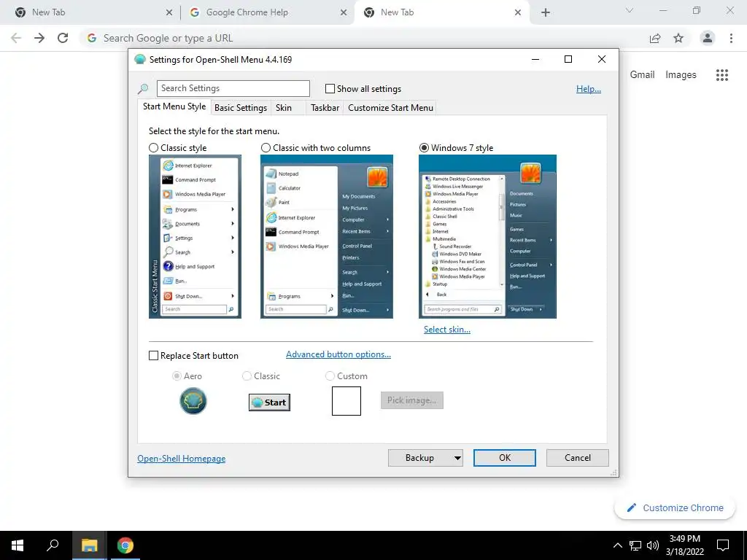Reload the current Chrome page
The height and width of the screenshot is (560, 747).
[x=63, y=38]
